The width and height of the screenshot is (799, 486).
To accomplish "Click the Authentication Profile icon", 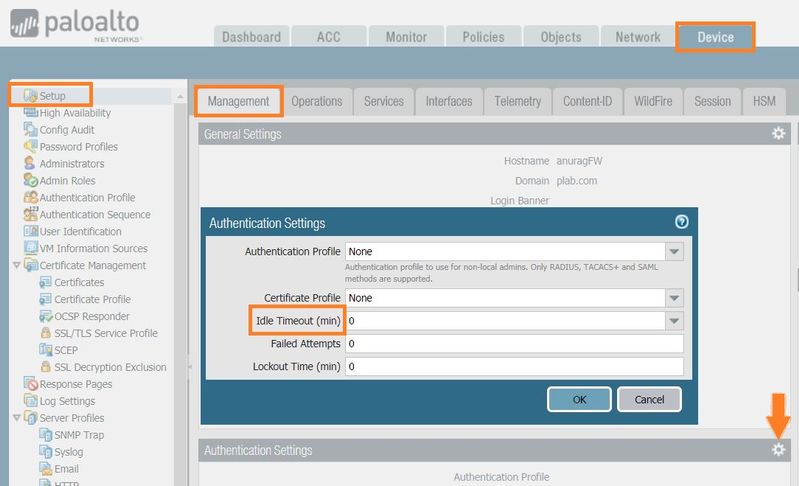I will [x=31, y=197].
